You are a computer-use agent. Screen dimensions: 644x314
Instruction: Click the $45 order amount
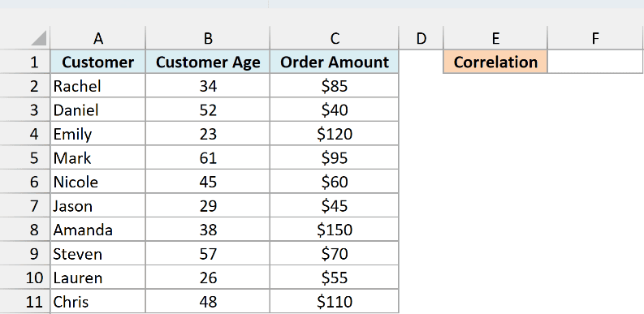(335, 205)
